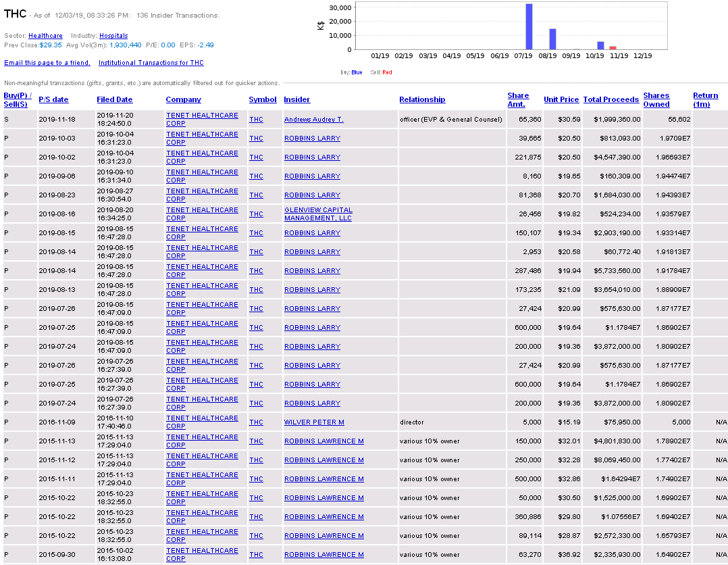
Task: Sort by the Relationship column header
Action: (x=422, y=99)
